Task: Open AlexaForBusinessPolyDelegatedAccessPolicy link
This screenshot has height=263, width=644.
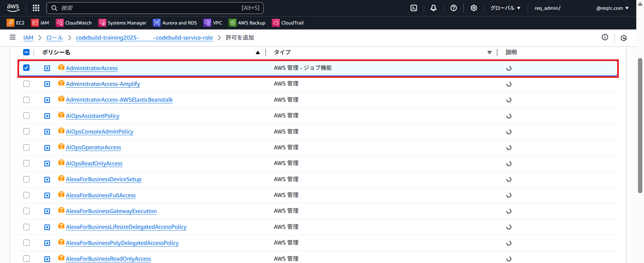Action: [122, 243]
